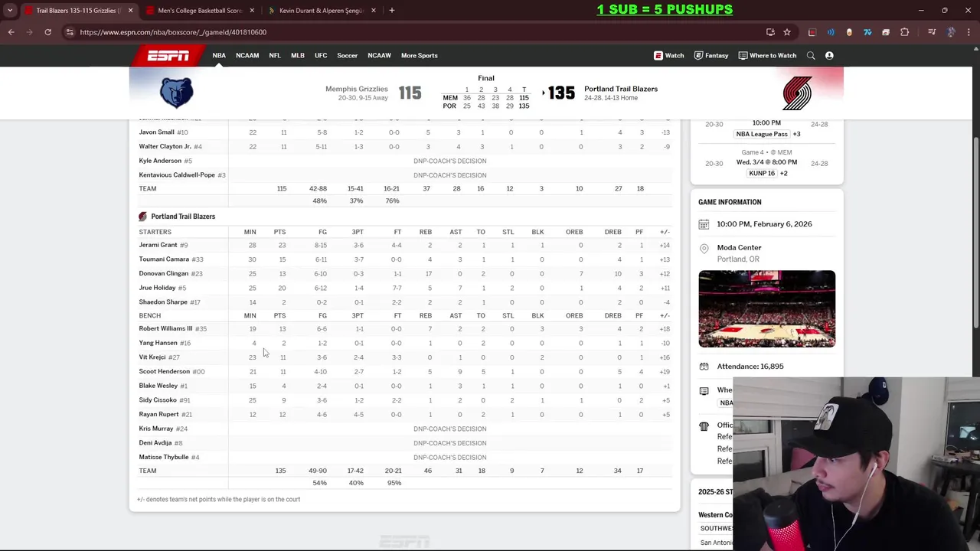Open Vit Krejci player link
Image resolution: width=980 pixels, height=551 pixels.
coord(152,357)
